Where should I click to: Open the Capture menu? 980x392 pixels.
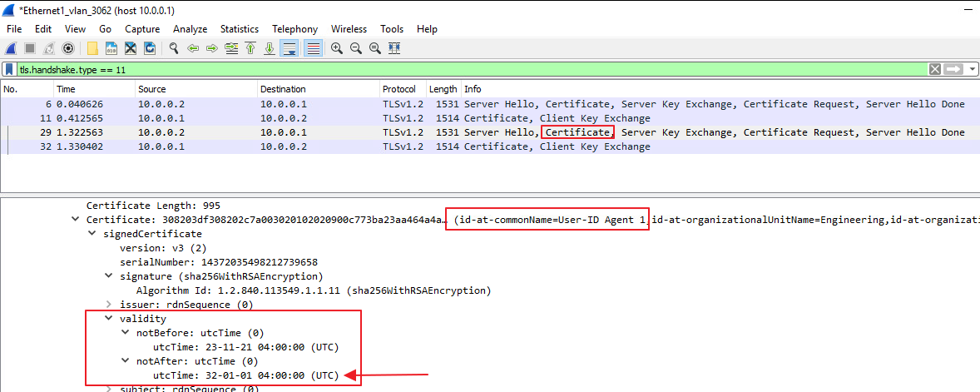coord(142,29)
